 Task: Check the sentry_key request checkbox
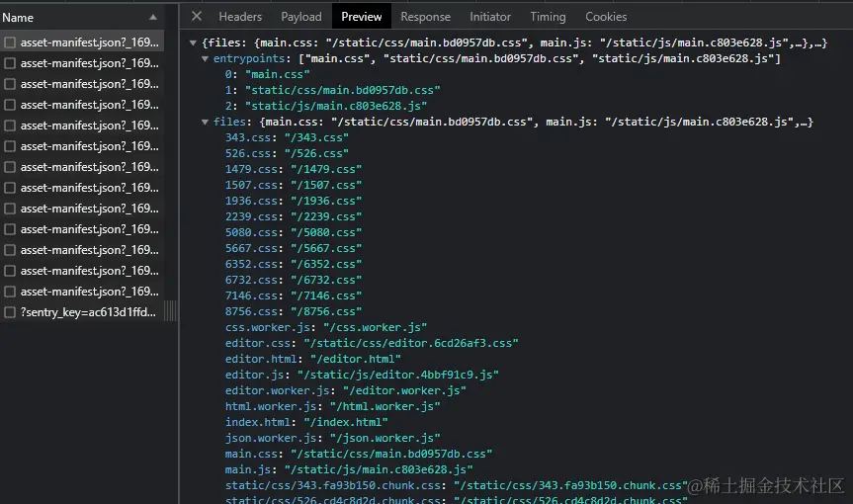click(10, 312)
